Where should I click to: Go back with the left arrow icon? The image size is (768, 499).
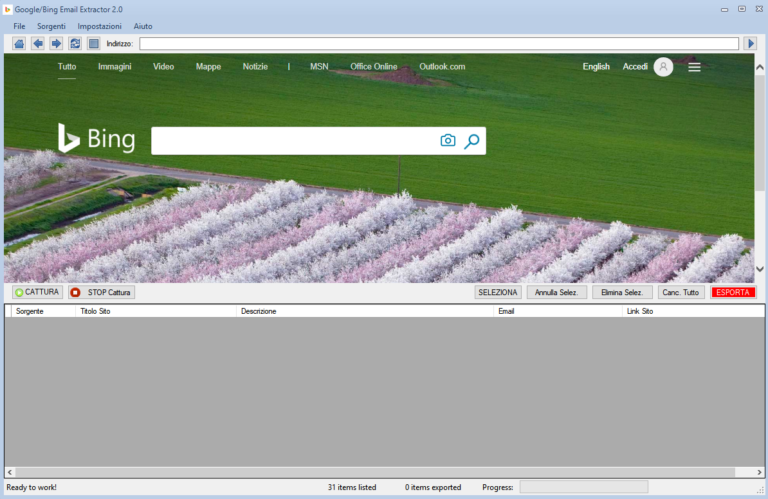38,44
